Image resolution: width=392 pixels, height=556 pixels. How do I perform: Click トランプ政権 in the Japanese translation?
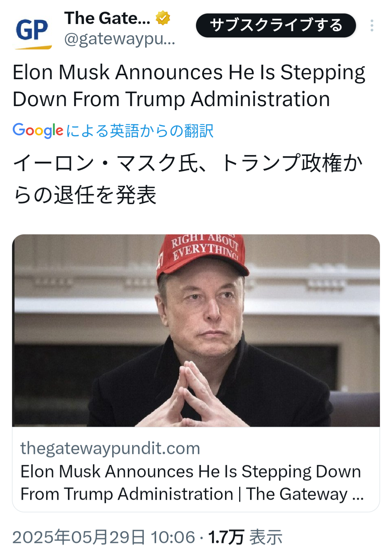(x=281, y=163)
